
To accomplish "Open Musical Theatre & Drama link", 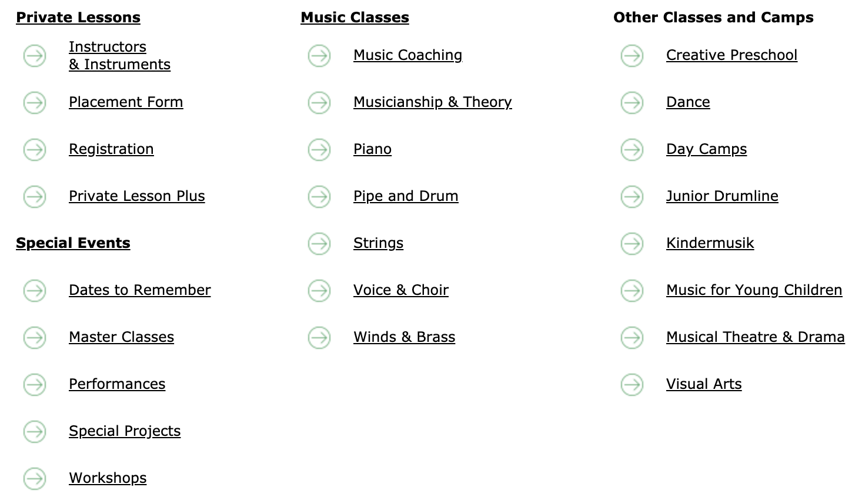I will (756, 337).
